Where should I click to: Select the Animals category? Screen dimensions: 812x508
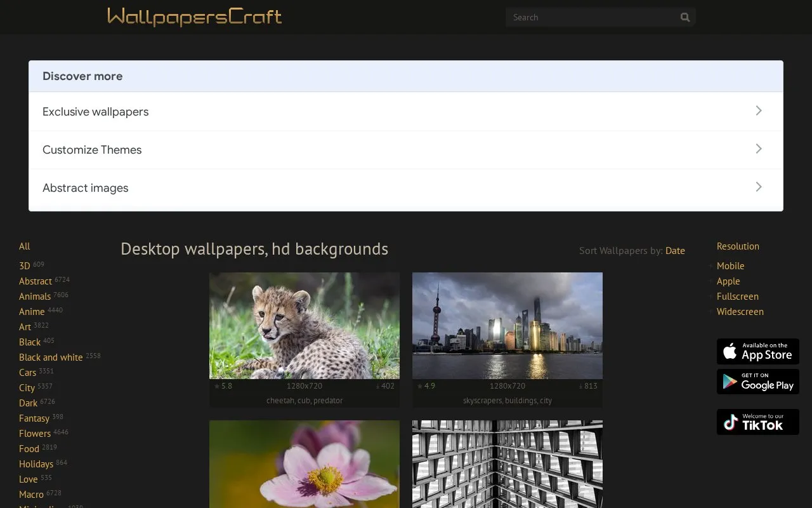coord(35,297)
